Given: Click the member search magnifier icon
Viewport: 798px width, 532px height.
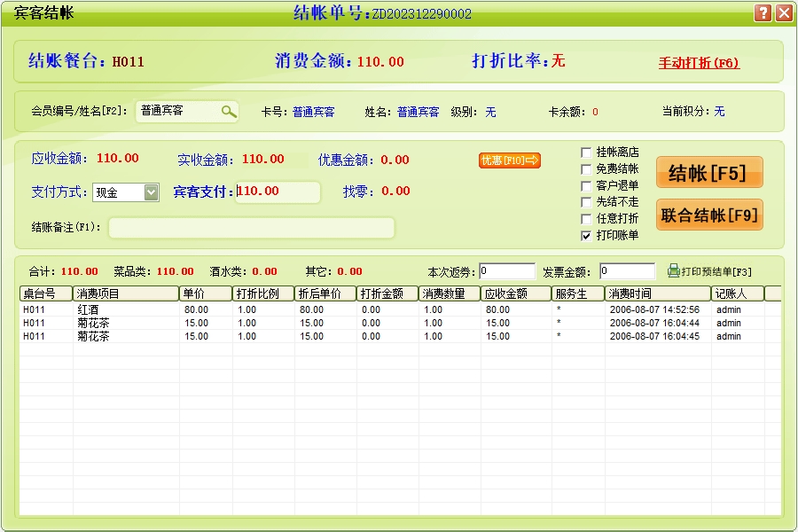Looking at the screenshot, I should [229, 111].
